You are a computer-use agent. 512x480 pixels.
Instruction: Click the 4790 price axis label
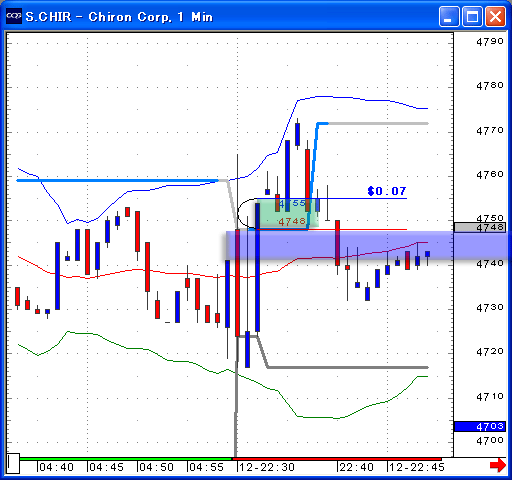490,42
